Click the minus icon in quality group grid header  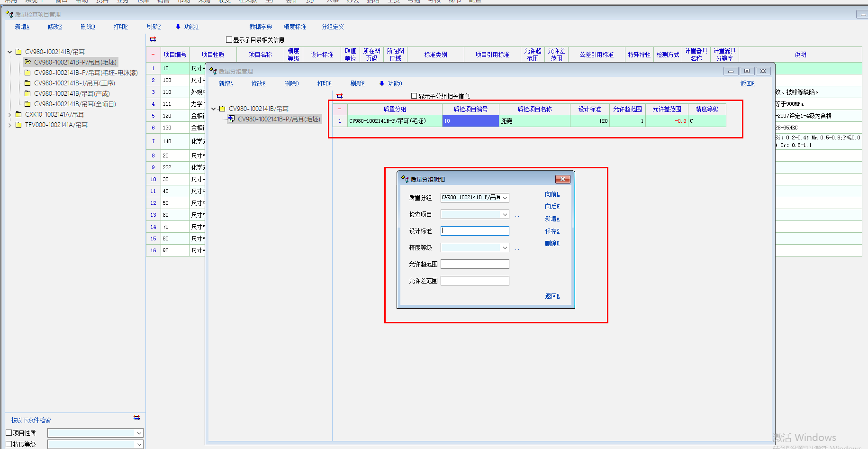pos(340,109)
